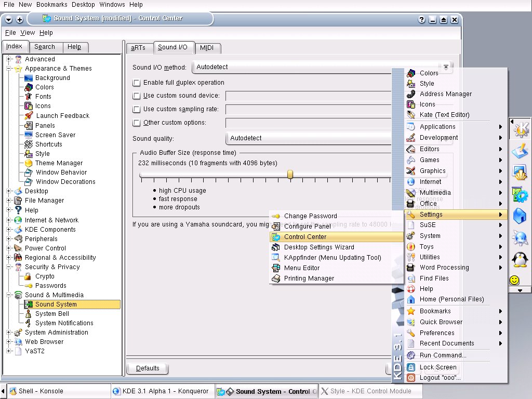Click the System Notifications icon
The height and width of the screenshot is (399, 532).
[x=29, y=323]
